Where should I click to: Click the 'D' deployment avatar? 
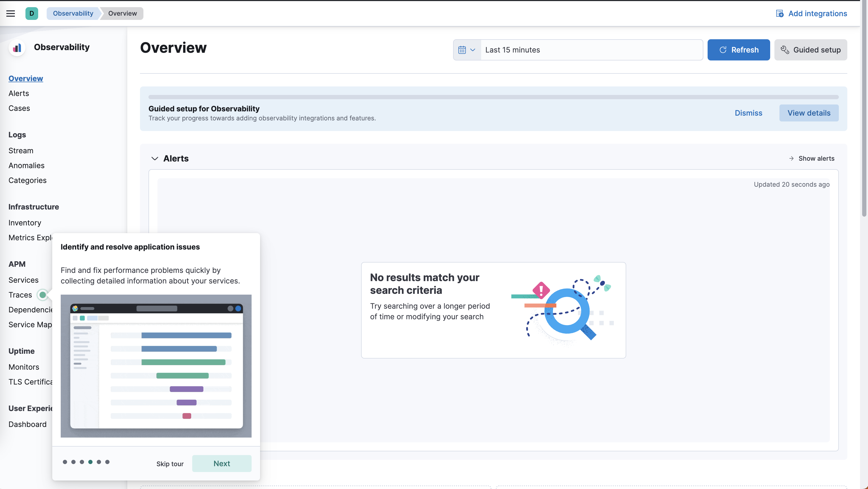click(32, 14)
